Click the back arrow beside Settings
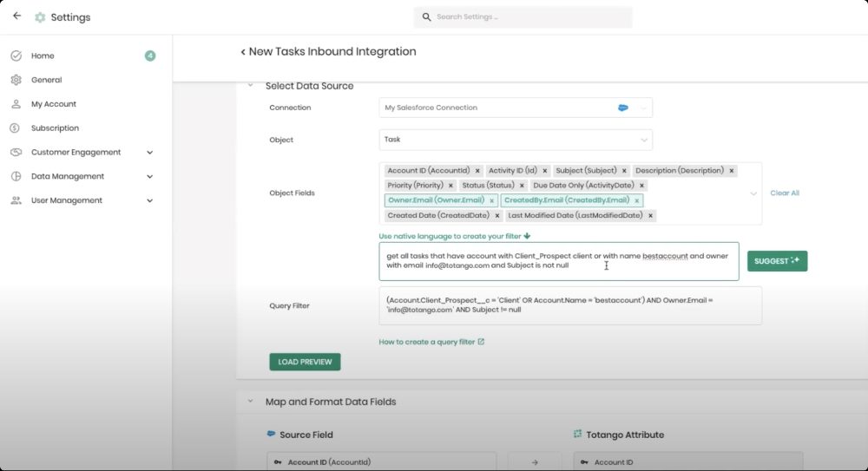Image resolution: width=868 pixels, height=471 pixels. click(x=16, y=16)
